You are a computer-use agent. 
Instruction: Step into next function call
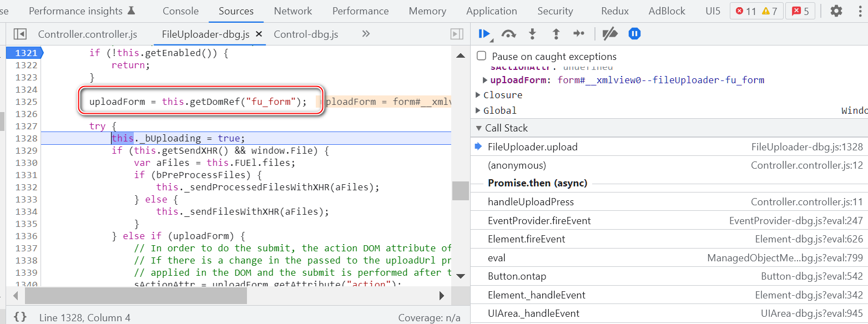click(x=532, y=34)
